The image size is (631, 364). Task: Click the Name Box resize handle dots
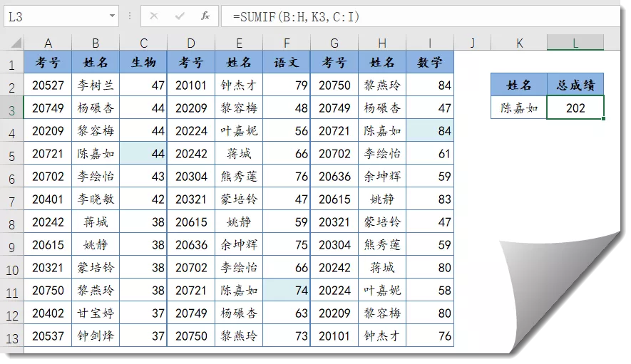[x=129, y=16]
